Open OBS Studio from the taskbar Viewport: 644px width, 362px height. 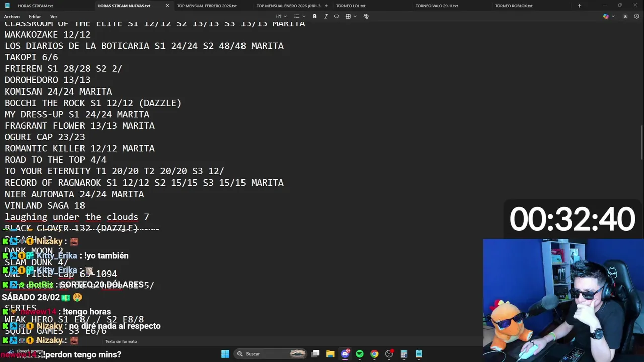pyautogui.click(x=389, y=354)
